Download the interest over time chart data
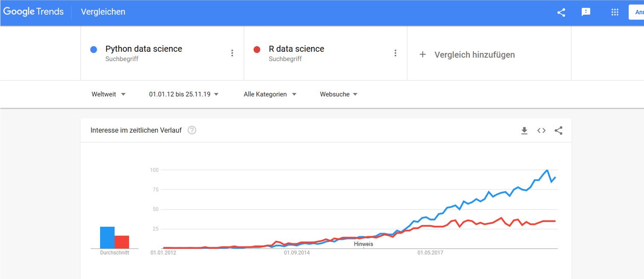Viewport: 644px width, 279px height. coord(524,130)
